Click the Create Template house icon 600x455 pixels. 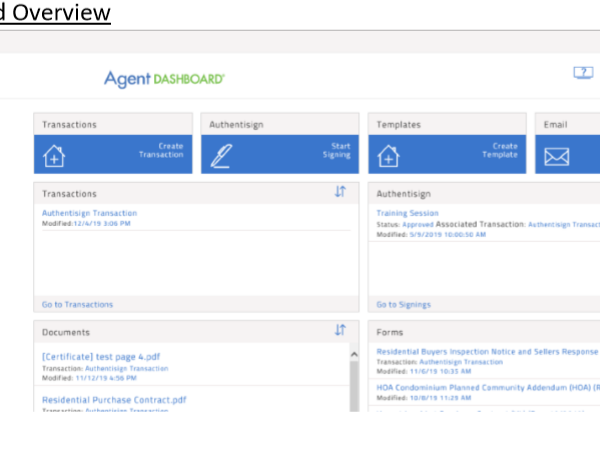[388, 156]
